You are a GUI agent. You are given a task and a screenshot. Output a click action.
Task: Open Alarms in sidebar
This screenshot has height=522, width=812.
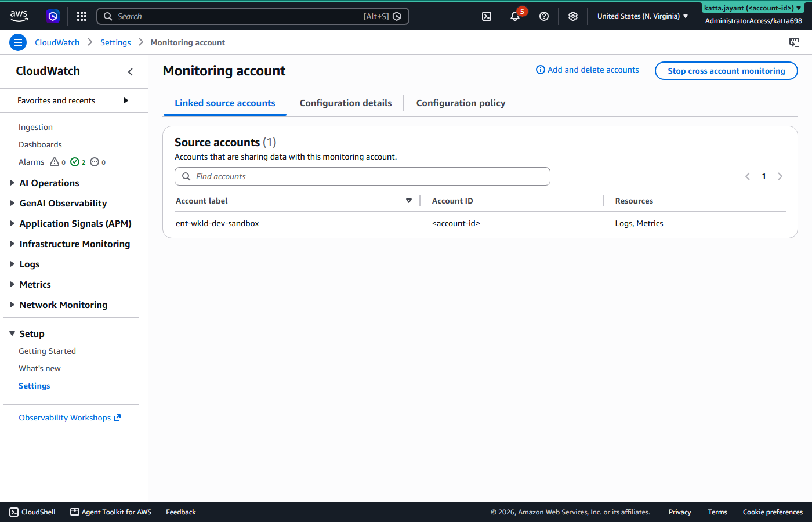pos(31,162)
